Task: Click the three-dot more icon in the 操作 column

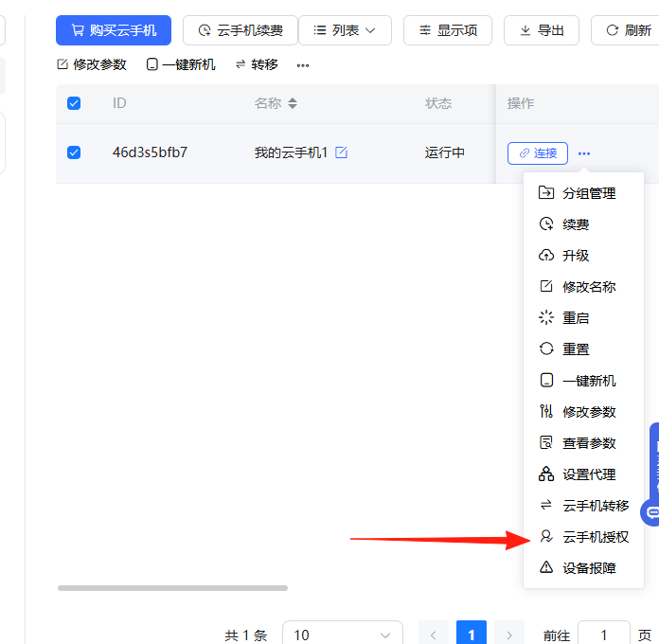Action: coord(584,153)
